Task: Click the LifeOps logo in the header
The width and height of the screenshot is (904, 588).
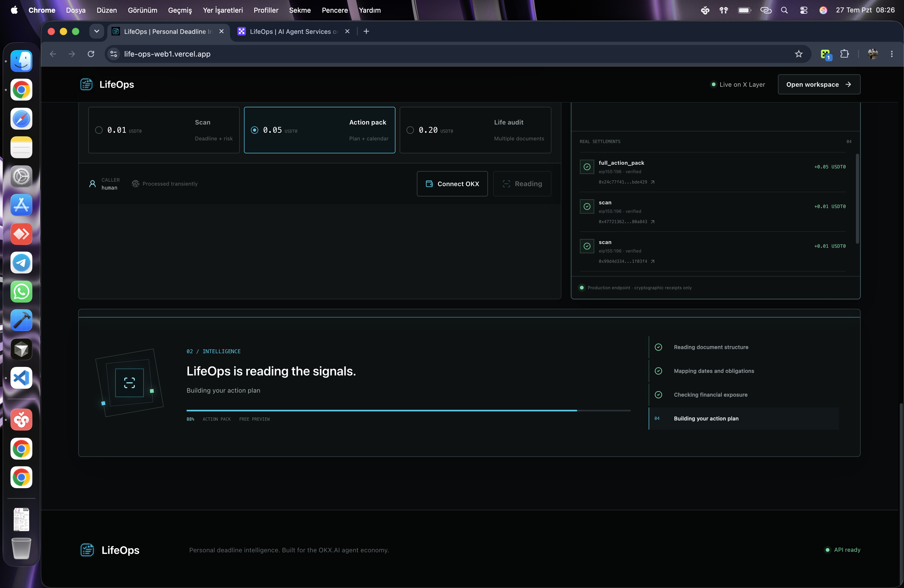Action: (x=107, y=84)
